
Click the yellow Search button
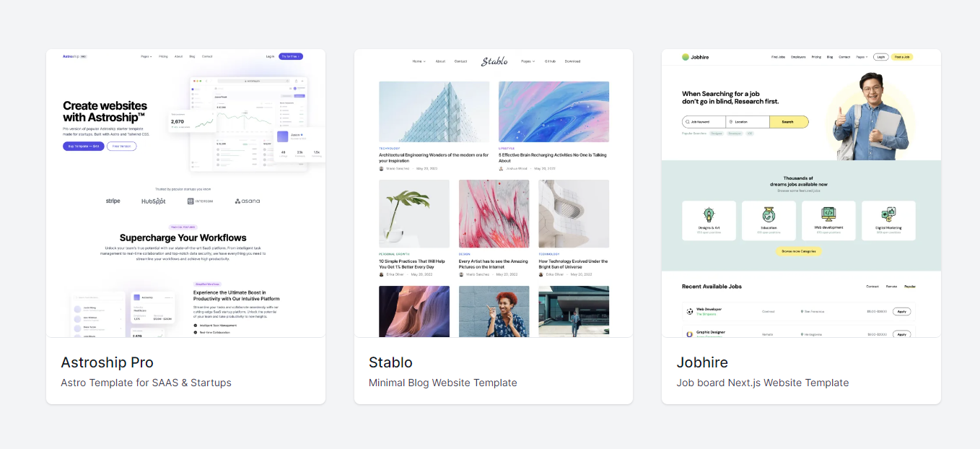[789, 122]
